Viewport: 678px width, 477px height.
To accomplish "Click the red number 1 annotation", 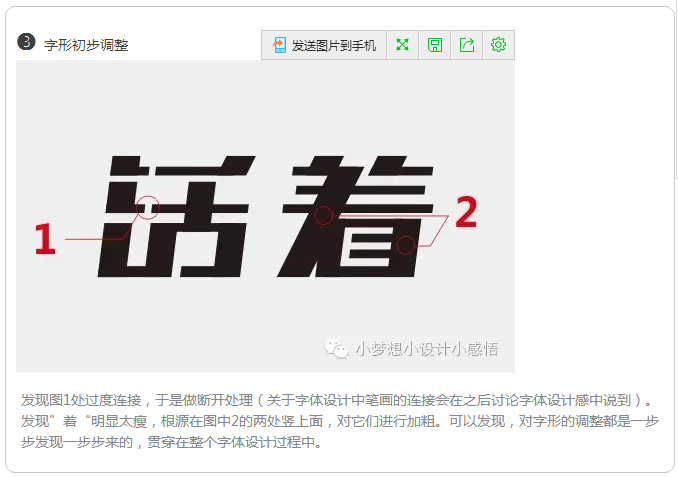I will click(45, 238).
